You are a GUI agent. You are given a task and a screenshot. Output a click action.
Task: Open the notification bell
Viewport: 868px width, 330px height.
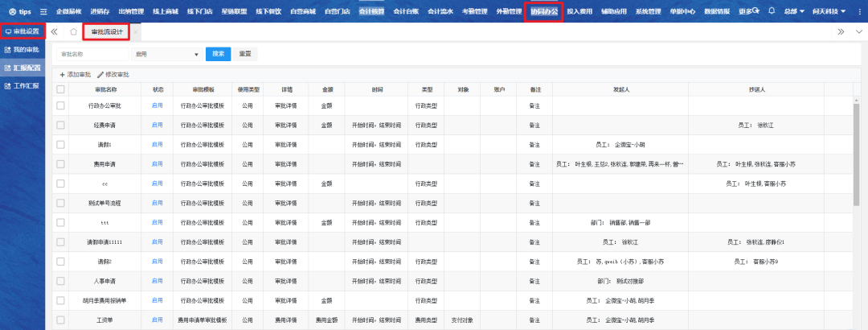772,11
